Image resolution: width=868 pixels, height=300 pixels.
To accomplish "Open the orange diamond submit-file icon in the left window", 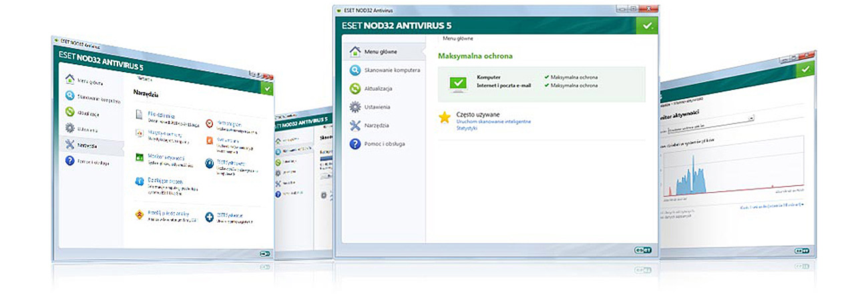I will pos(140,214).
